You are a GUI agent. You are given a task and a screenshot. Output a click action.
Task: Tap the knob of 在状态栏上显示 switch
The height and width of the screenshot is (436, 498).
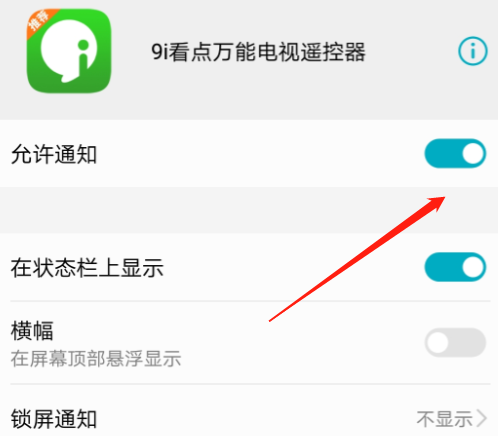[473, 267]
